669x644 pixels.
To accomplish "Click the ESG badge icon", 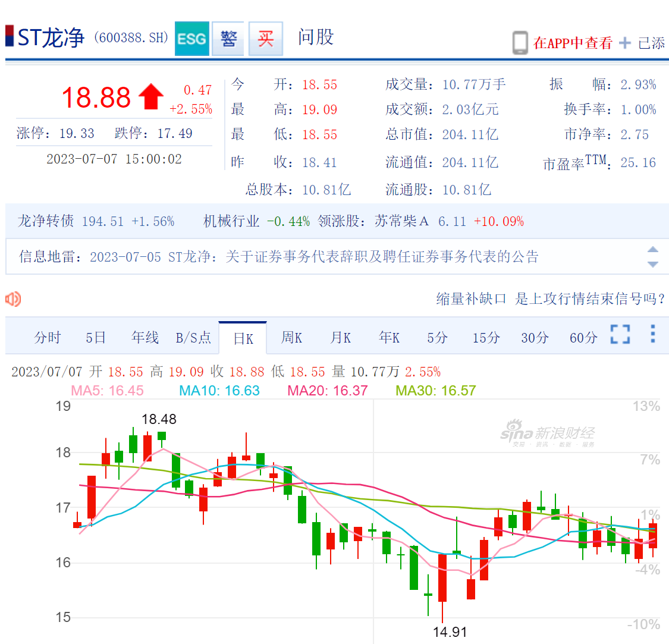I will tap(192, 39).
